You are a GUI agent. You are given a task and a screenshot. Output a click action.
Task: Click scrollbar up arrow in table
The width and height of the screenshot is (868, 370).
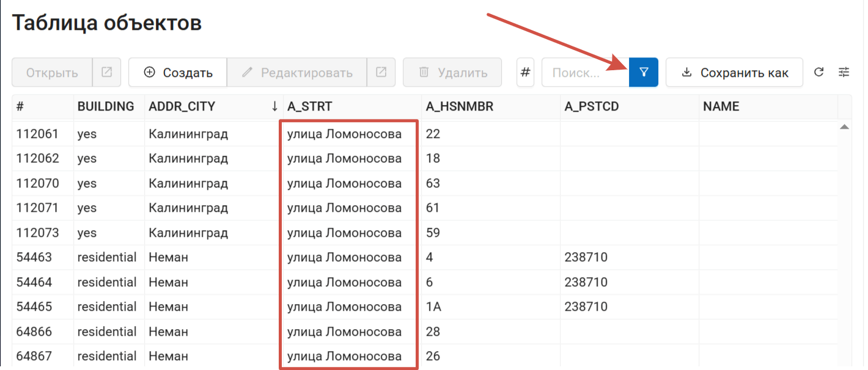pyautogui.click(x=844, y=127)
